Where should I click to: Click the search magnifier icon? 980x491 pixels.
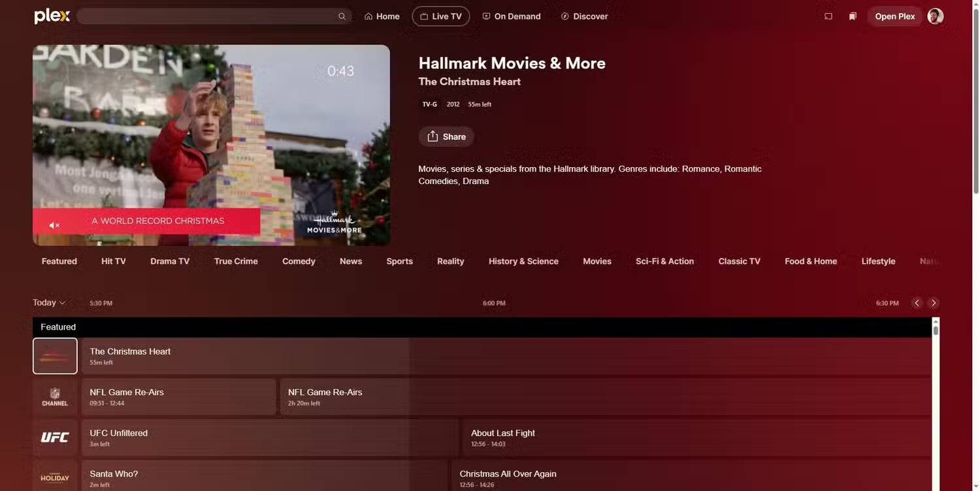click(342, 16)
